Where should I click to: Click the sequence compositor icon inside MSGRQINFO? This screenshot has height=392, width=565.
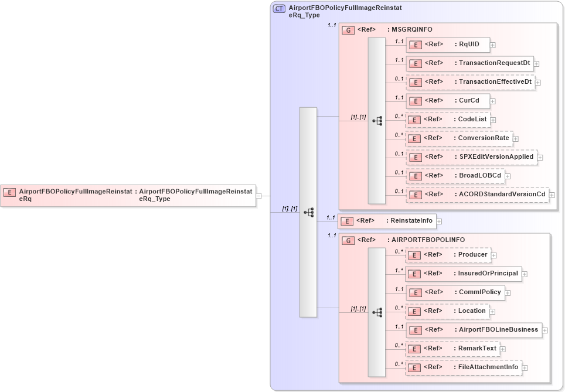tap(378, 120)
